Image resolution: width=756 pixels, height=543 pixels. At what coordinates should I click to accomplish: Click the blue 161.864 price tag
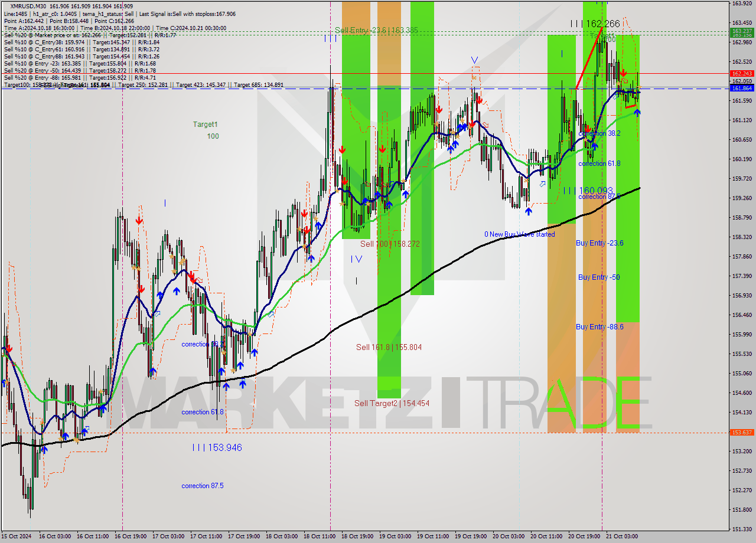pos(742,88)
